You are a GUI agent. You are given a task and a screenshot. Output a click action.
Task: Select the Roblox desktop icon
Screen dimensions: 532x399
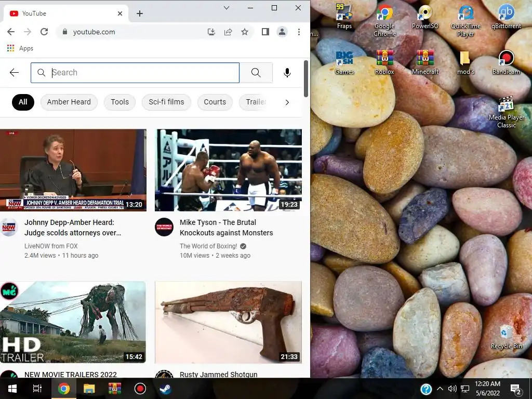tap(384, 62)
